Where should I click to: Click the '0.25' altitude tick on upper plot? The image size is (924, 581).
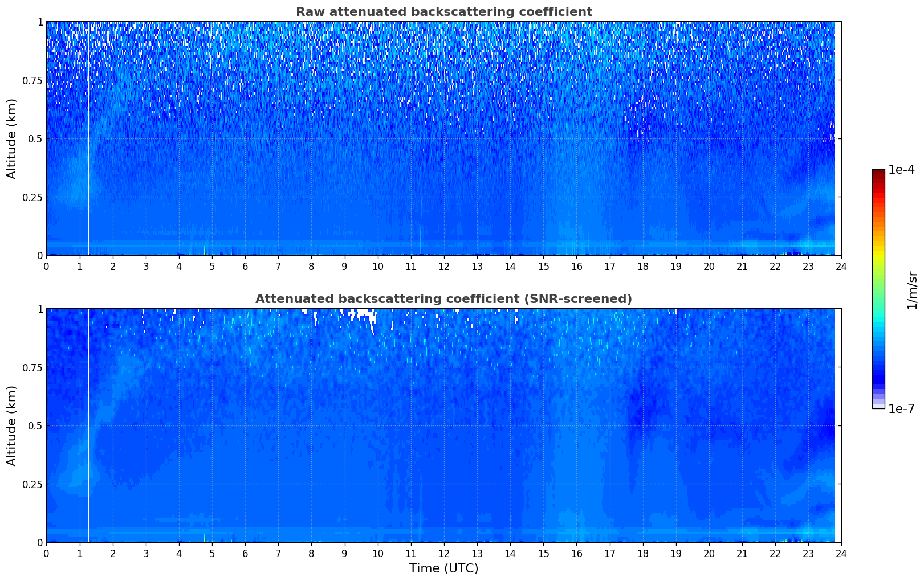(32, 197)
